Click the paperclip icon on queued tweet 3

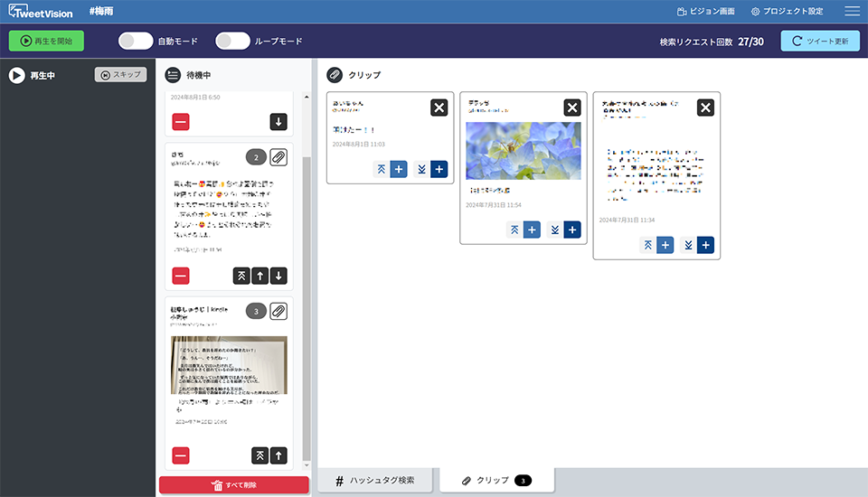(278, 311)
